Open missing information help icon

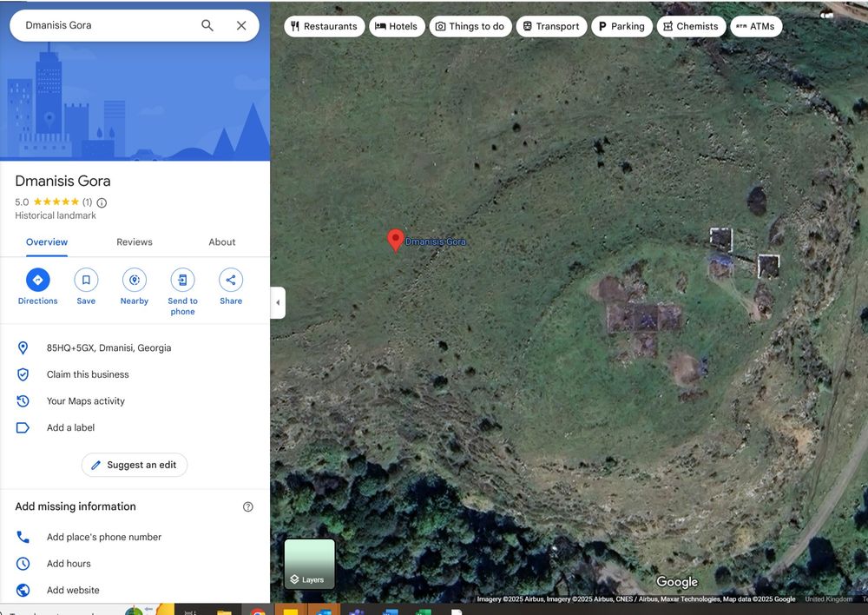coord(248,507)
